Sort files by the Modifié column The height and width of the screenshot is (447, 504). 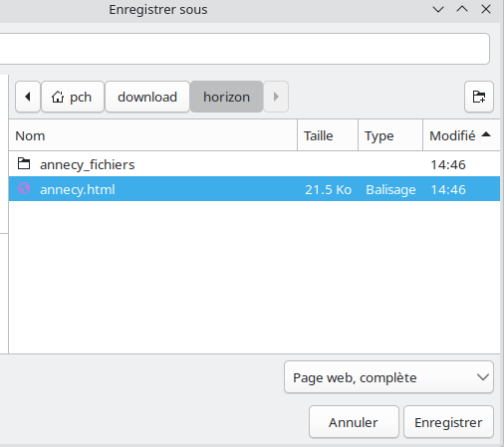coord(461,135)
